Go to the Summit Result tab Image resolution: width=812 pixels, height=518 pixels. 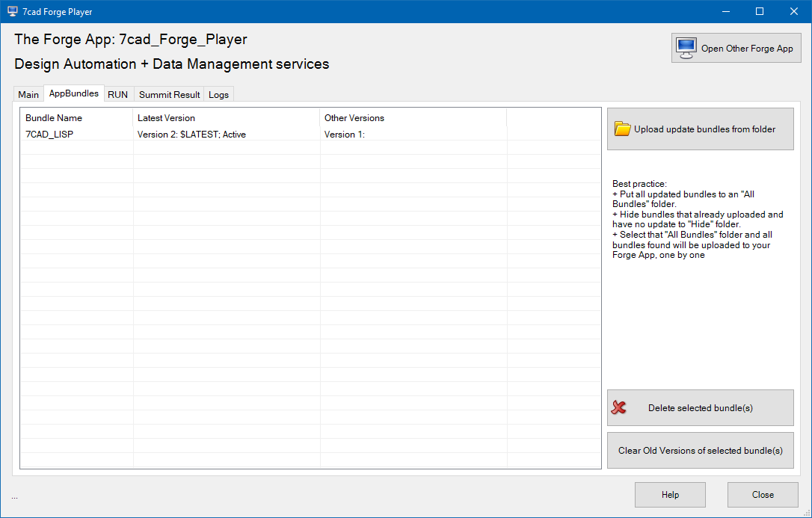[169, 94]
